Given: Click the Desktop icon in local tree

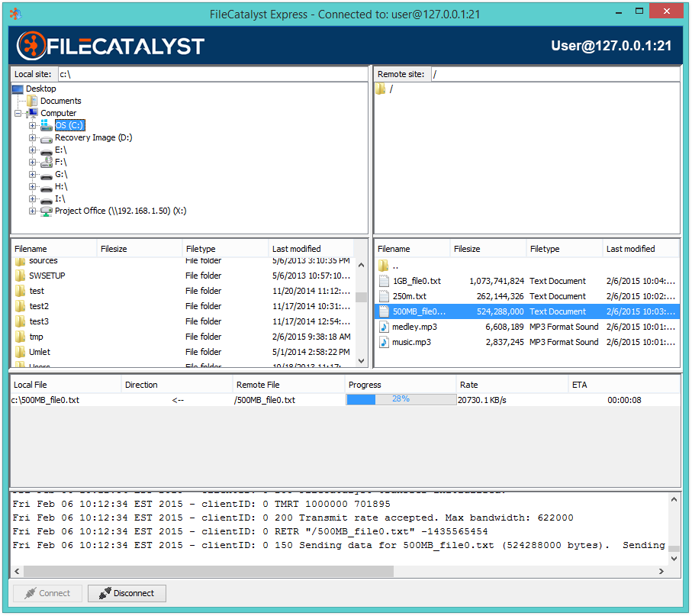Looking at the screenshot, I should point(18,89).
